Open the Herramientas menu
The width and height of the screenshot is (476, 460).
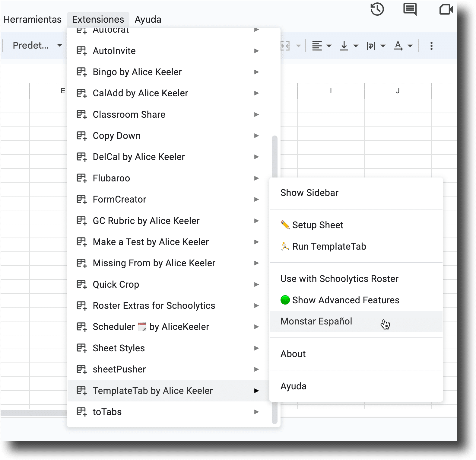(33, 19)
